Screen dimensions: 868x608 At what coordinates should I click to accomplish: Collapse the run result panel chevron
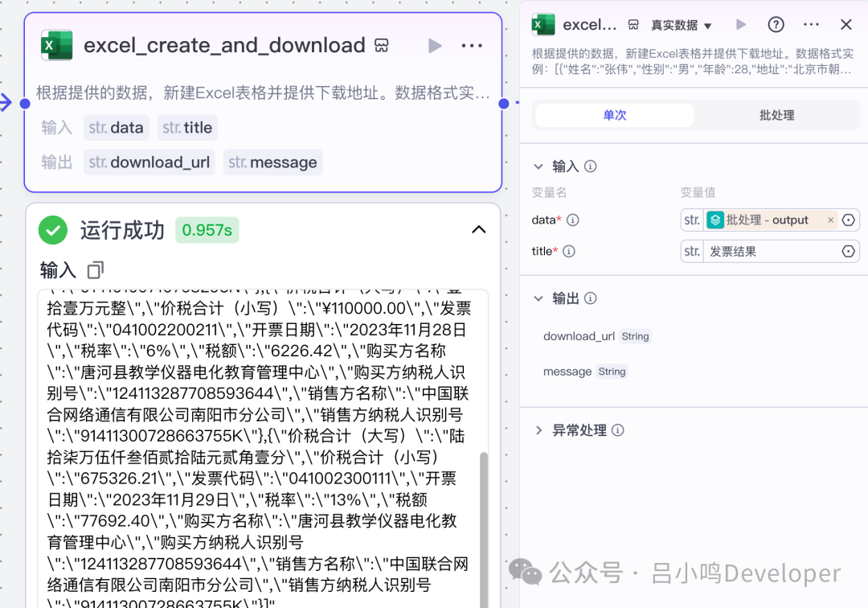click(479, 229)
